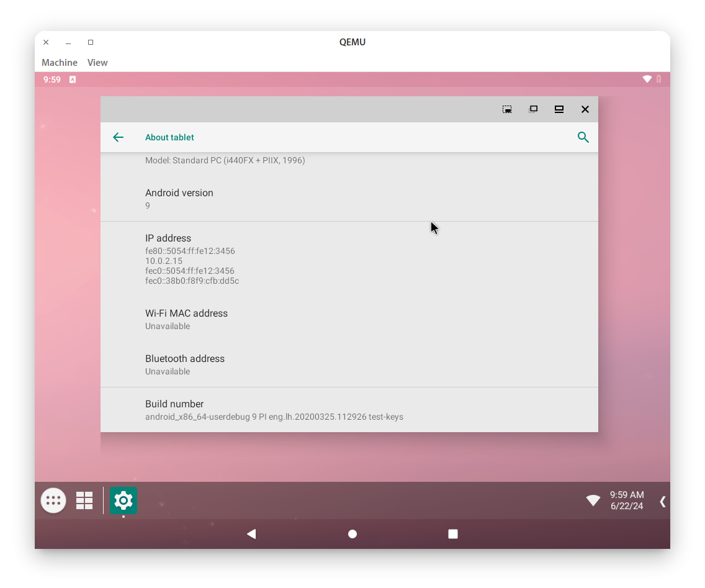Select the Settings gear in taskbar
Screen dimensions: 705x588
click(123, 500)
